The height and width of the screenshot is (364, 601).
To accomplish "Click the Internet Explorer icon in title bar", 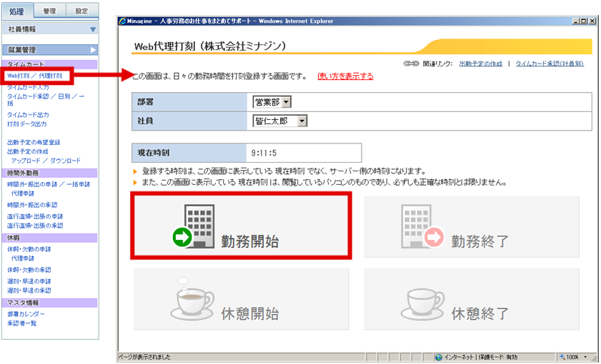I will (122, 21).
